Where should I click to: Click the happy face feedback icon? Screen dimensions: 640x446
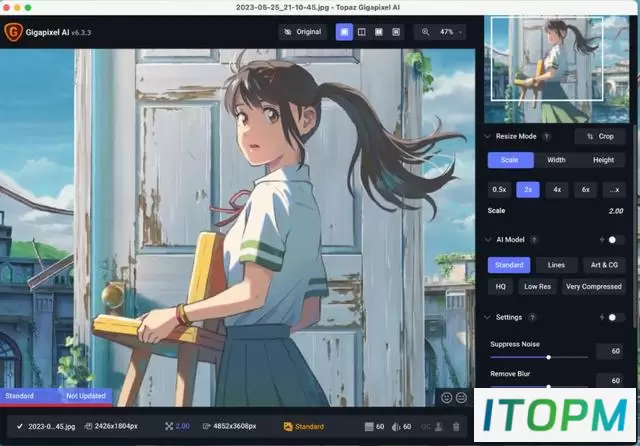pos(447,397)
